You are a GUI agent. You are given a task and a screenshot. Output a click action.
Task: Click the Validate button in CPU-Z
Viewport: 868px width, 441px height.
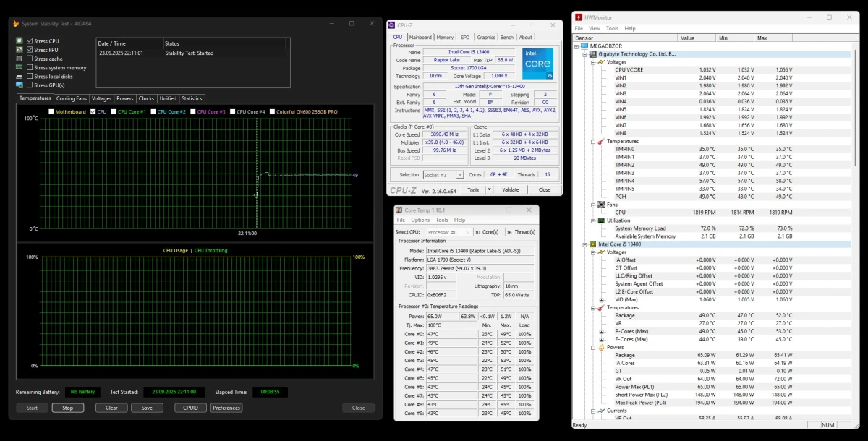point(511,189)
